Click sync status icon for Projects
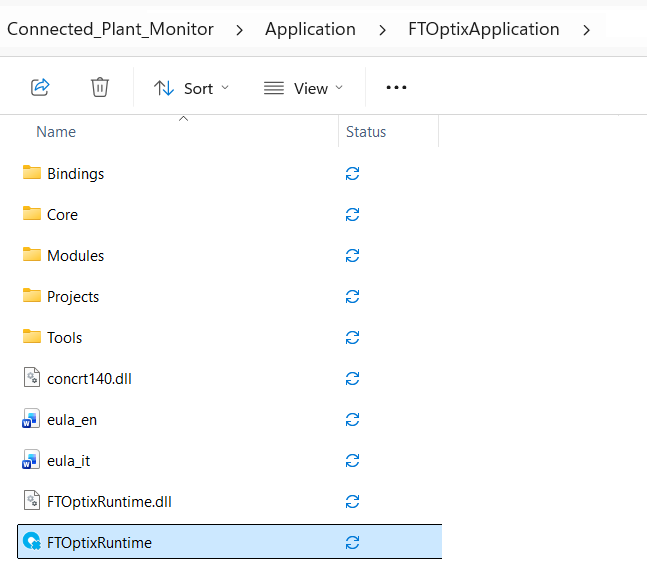This screenshot has width=647, height=564. 352,297
